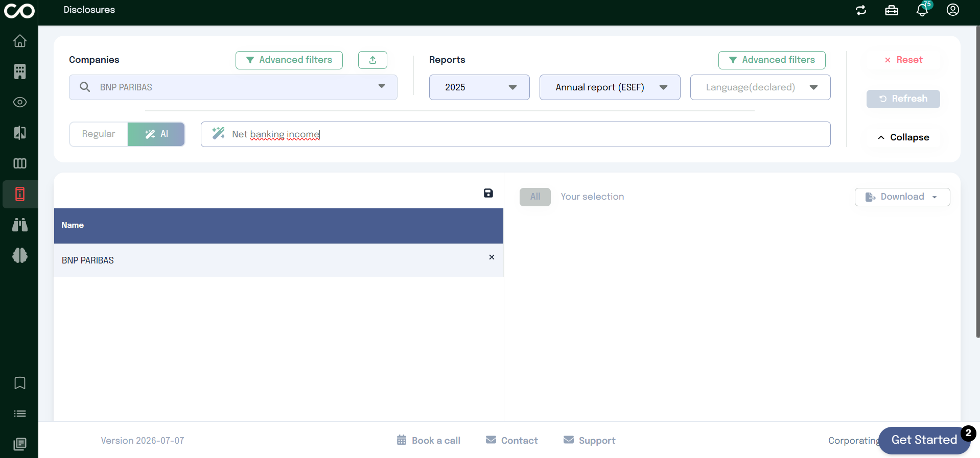Open the red Disclosures sidebar icon
980x458 pixels.
click(x=20, y=194)
